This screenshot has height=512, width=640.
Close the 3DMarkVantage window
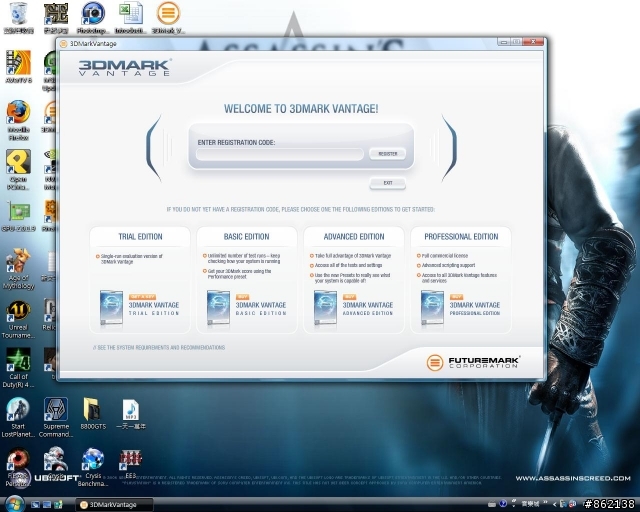pos(533,42)
